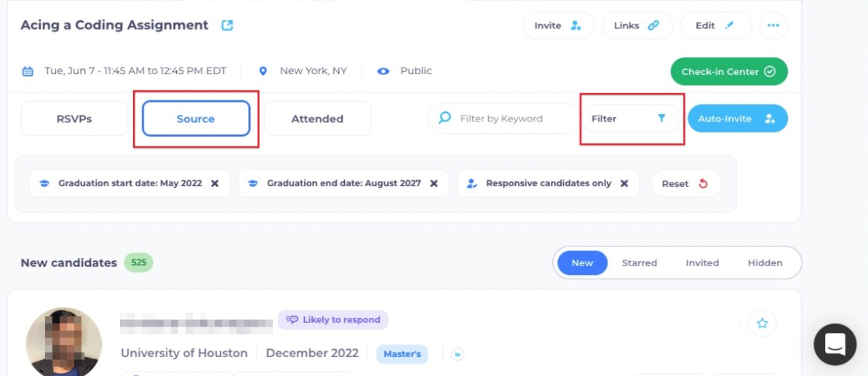Open the Filter dropdown
Screen dimensions: 868x376
(630, 119)
